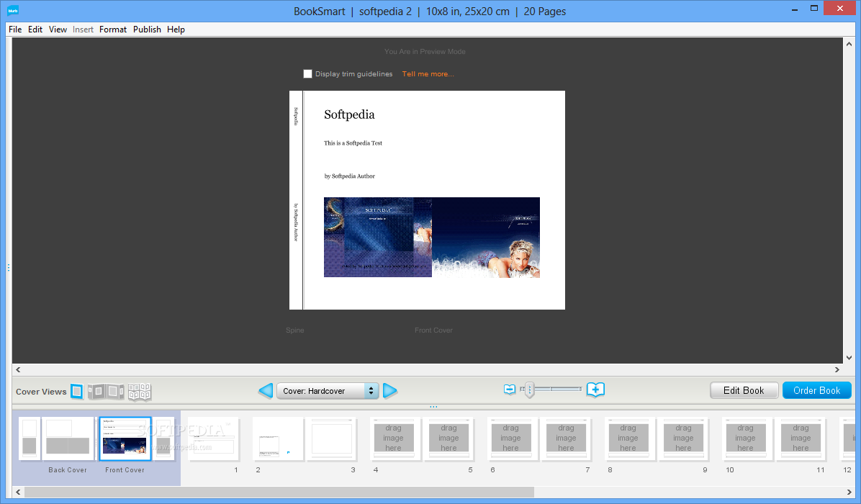861x504 pixels.
Task: Click 'by Softpedia Author' text on the cover
Action: (350, 176)
